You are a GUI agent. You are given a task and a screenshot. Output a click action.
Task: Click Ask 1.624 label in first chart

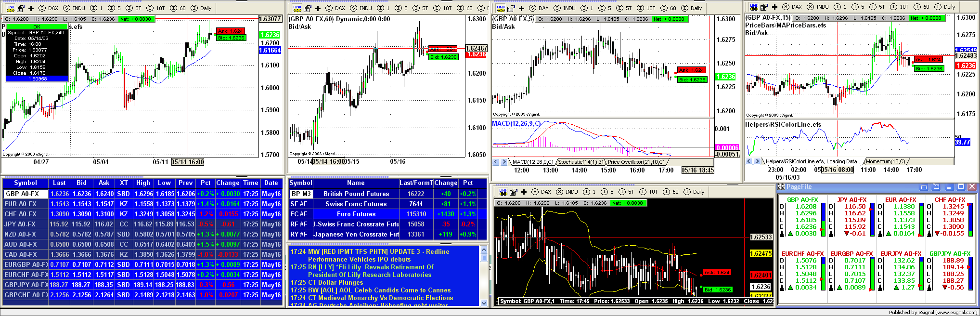[231, 31]
